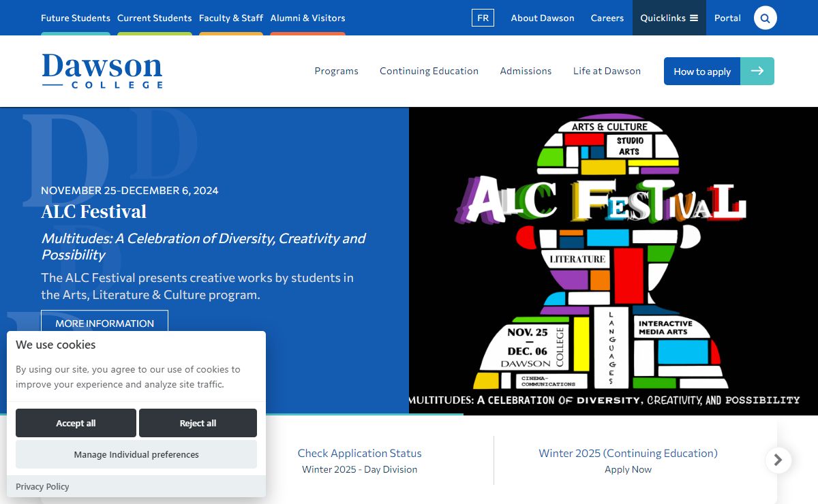The image size is (818, 504).
Task: Click the ALC Festival poster image
Action: click(x=613, y=261)
